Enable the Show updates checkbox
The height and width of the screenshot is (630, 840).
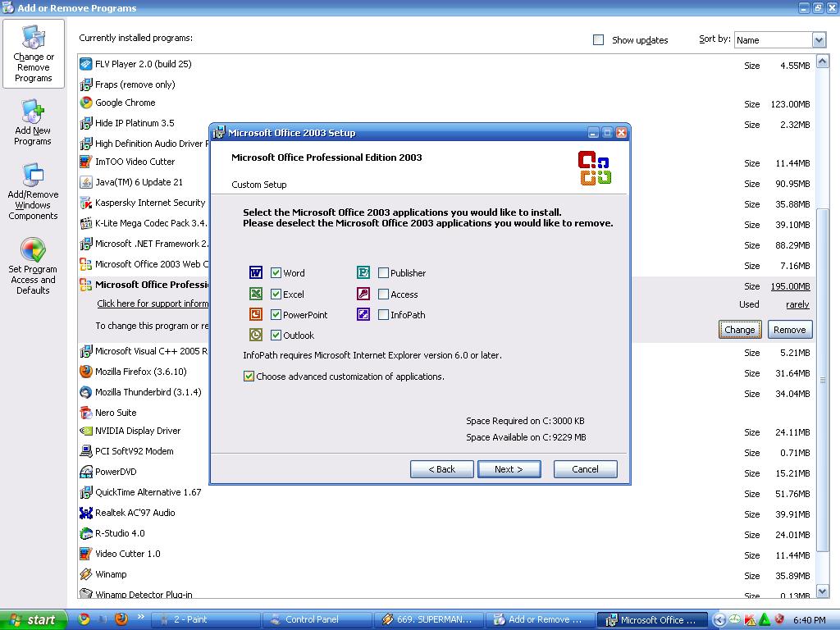598,39
